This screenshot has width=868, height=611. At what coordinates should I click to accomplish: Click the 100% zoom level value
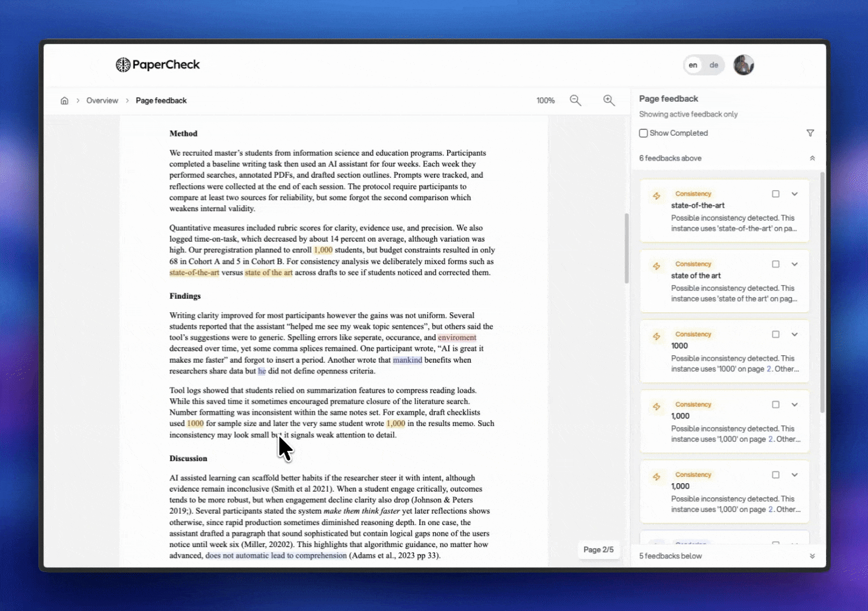[545, 101]
